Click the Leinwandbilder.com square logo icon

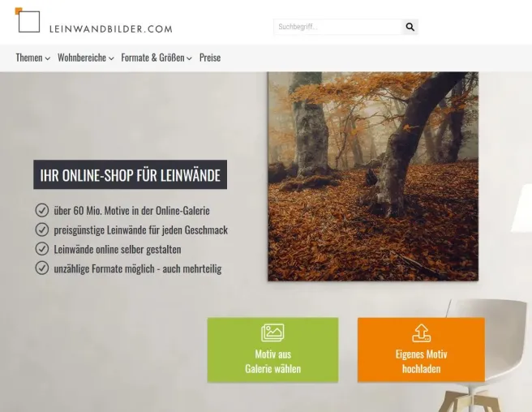(x=28, y=20)
